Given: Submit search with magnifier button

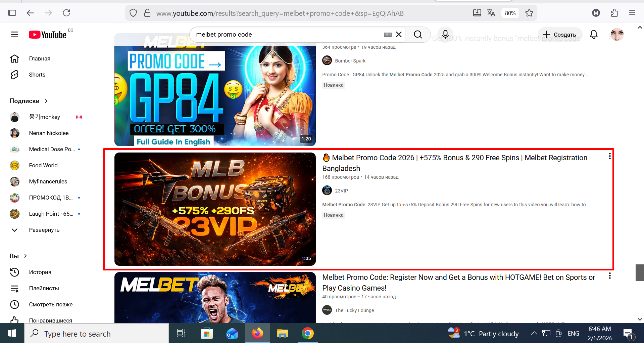Looking at the screenshot, I should click(x=418, y=34).
